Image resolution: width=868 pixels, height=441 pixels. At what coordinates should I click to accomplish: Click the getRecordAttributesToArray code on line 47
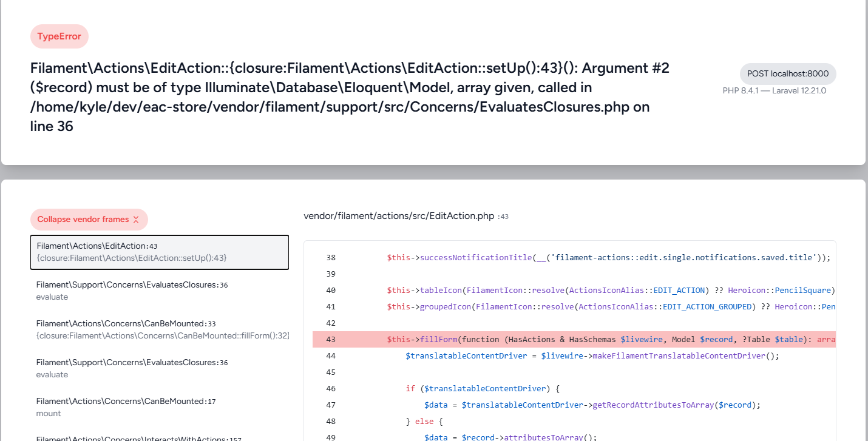coord(592,405)
